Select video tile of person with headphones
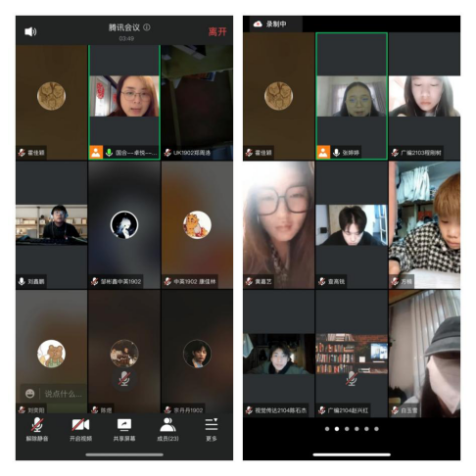Image resolution: width=476 pixels, height=476 pixels. (x=51, y=225)
